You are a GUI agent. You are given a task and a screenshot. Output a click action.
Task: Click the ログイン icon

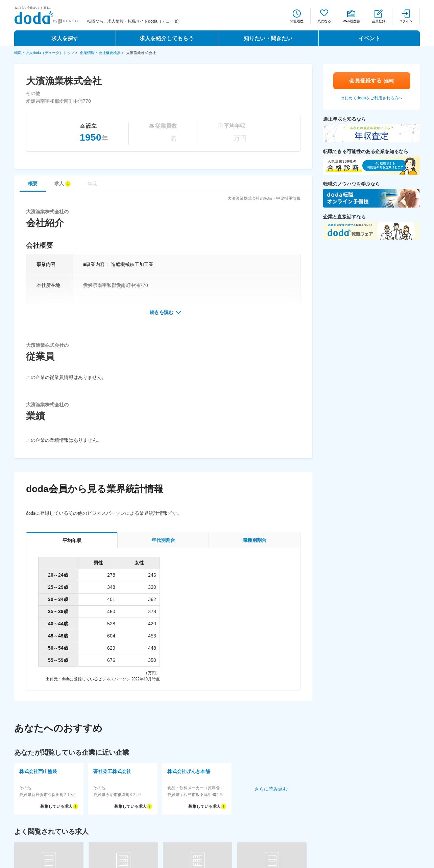[406, 16]
